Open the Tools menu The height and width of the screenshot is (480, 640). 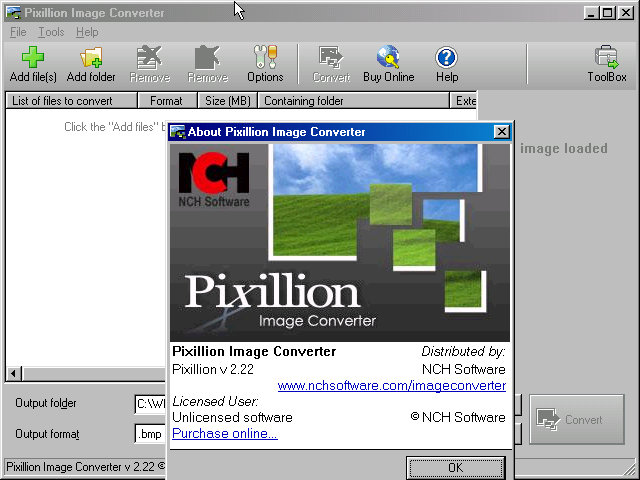point(51,32)
